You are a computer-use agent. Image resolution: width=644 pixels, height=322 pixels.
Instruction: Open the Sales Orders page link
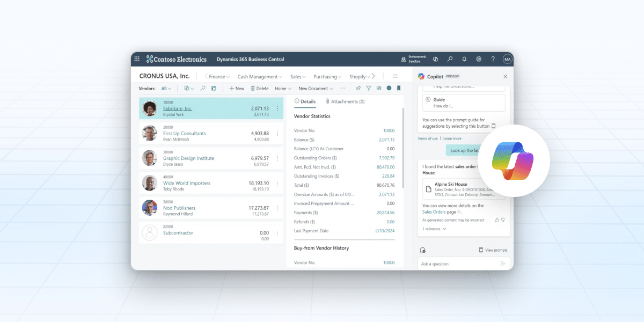435,213
